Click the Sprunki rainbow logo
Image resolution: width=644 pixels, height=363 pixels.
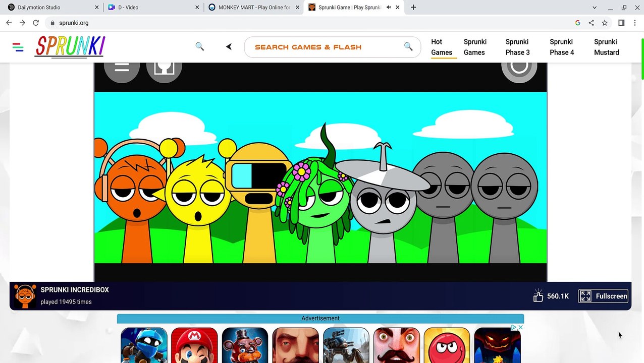pos(70,46)
